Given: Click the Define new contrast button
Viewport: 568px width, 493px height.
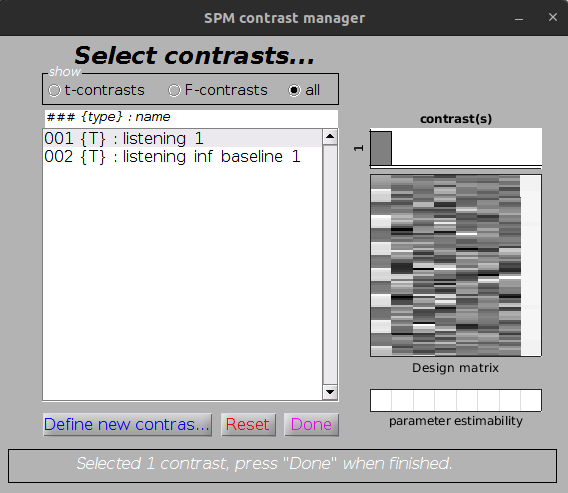Looking at the screenshot, I should pyautogui.click(x=128, y=425).
